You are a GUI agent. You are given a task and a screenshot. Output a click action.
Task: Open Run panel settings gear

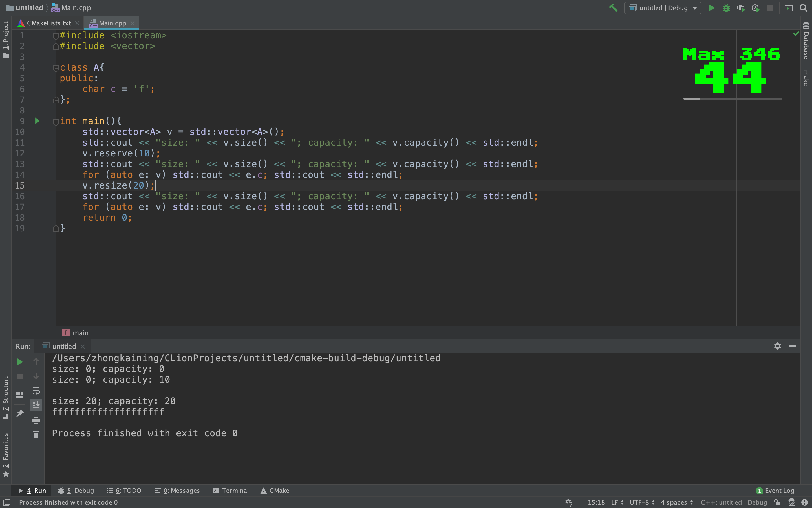(777, 346)
